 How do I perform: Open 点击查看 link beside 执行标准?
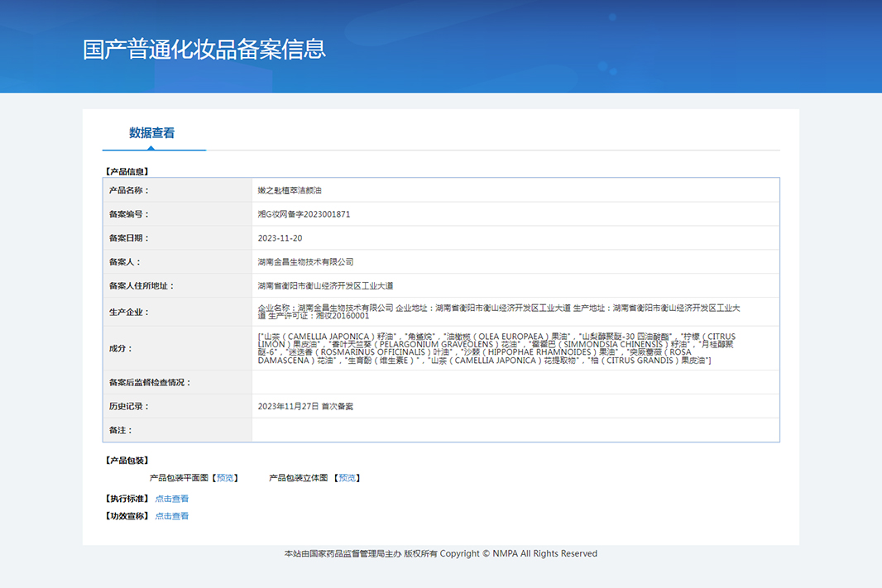click(x=172, y=499)
